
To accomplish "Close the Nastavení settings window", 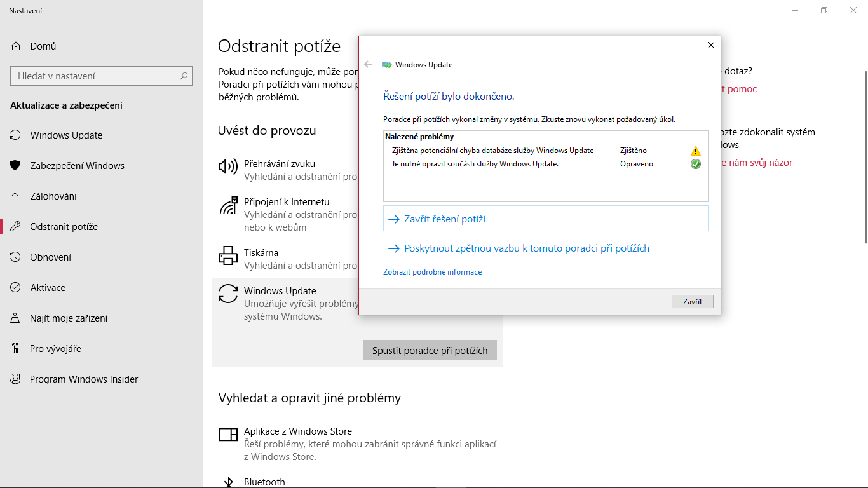I will click(853, 10).
